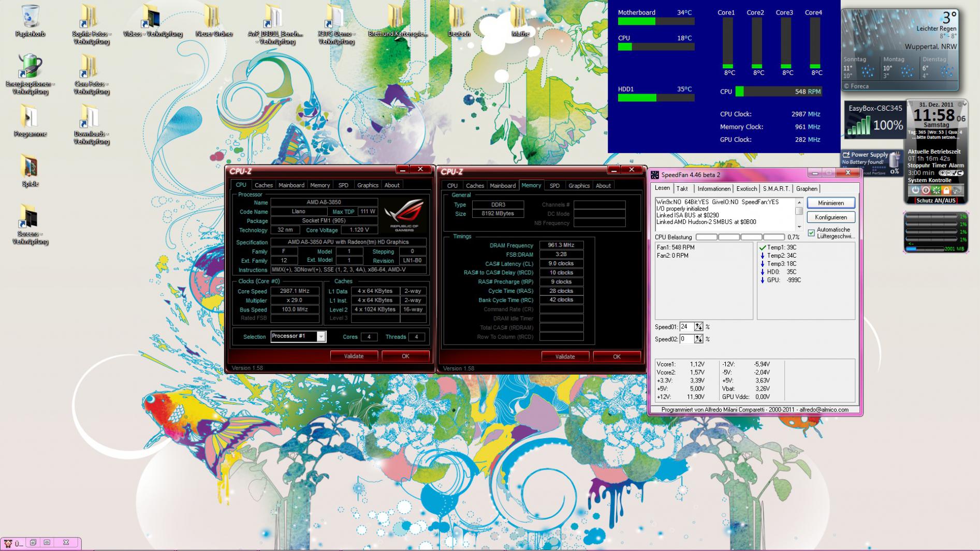Open the Exotisch tab in SpeedFan
Viewport: 980px width, 551px height.
[747, 189]
